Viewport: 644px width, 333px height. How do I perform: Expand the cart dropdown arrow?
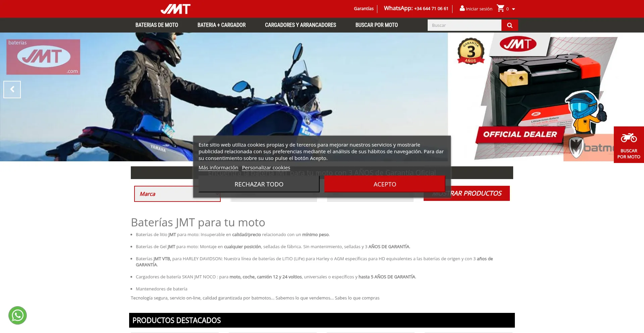(513, 9)
